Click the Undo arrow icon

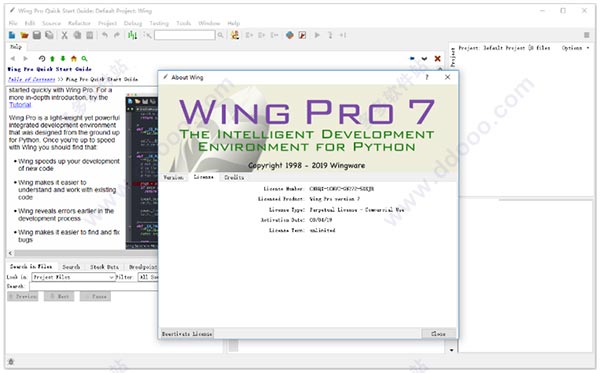point(104,35)
